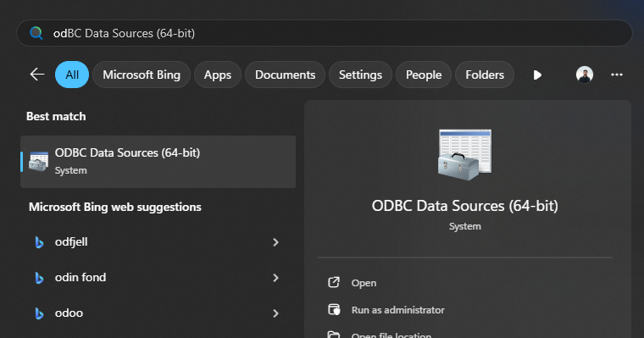Switch to the Apps filter

(217, 75)
